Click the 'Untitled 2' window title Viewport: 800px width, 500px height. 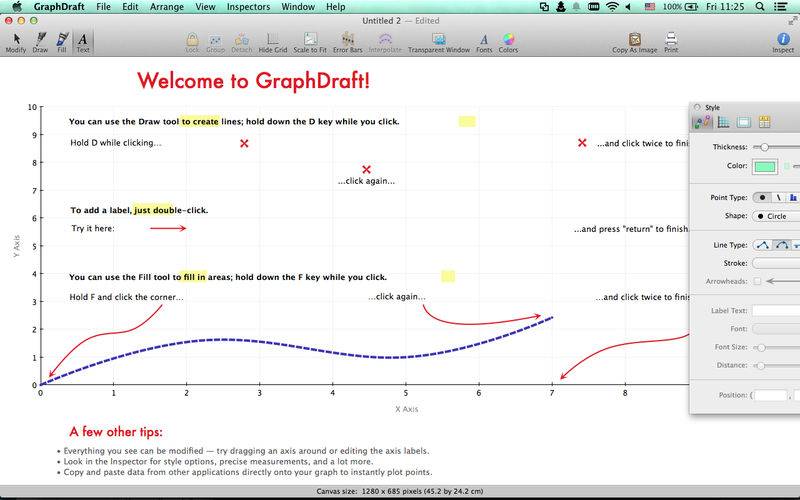point(382,21)
